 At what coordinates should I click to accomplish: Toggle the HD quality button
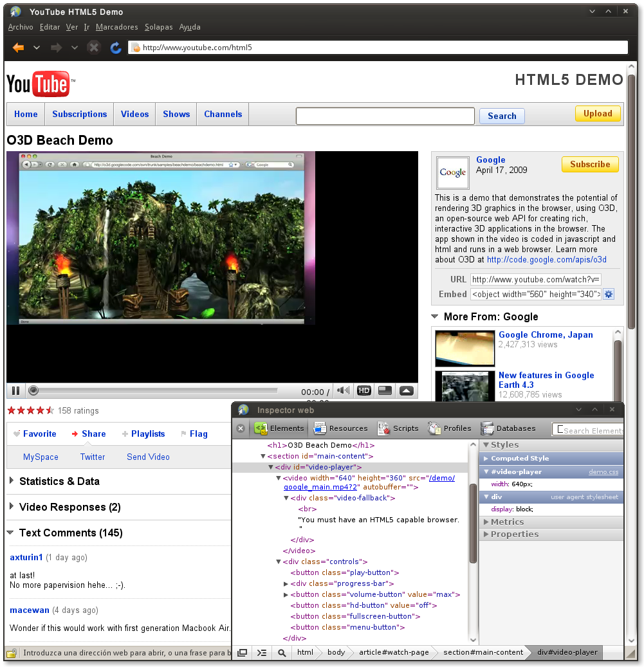[363, 390]
